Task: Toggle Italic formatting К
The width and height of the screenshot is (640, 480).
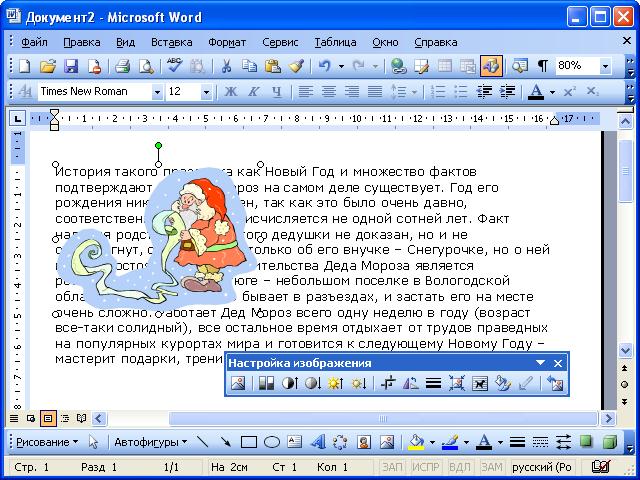Action: tap(253, 92)
